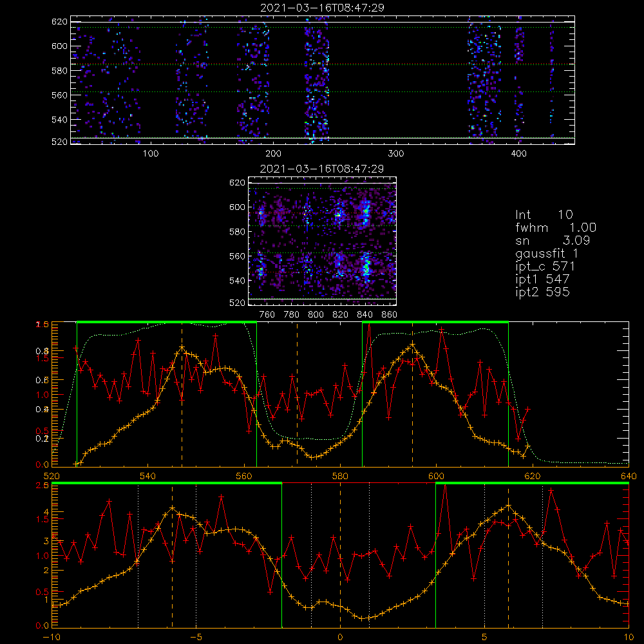Click the timestamp title above the small middle plot
644x644 pixels.
pyautogui.click(x=322, y=169)
